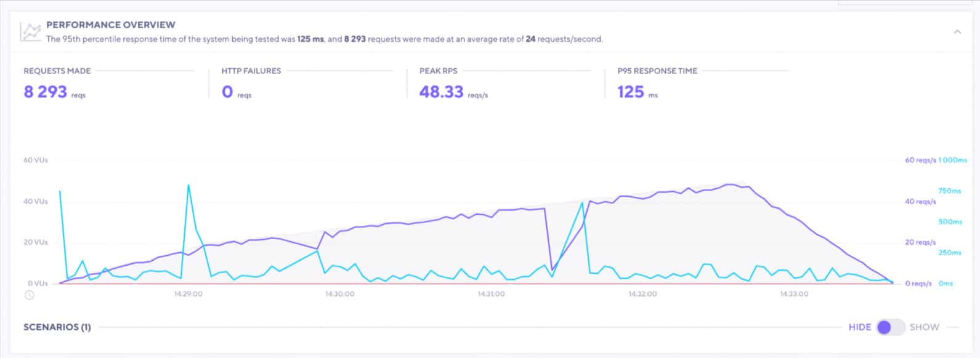
Task: Click the P95 Response Time 125 value
Action: [x=630, y=92]
